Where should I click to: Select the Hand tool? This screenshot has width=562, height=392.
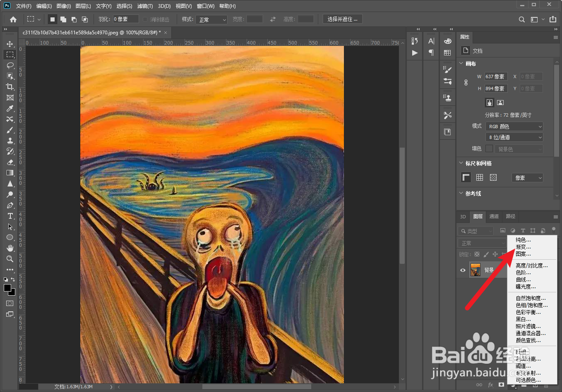10,248
